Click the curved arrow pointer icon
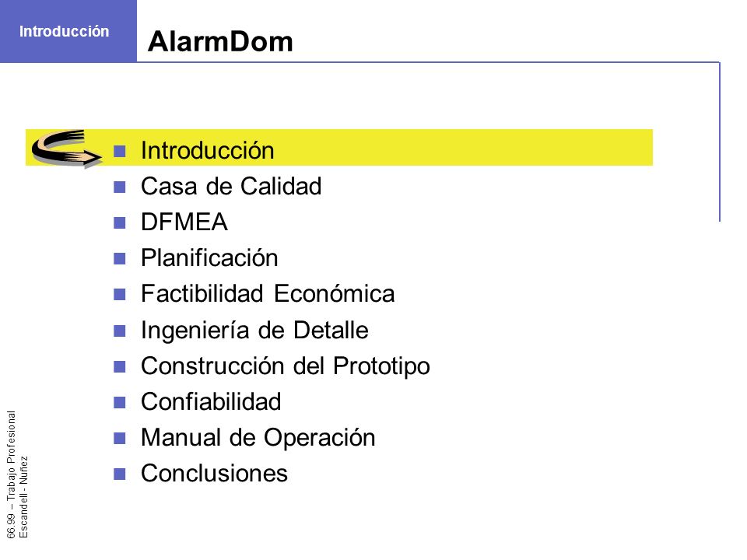The width and height of the screenshot is (747, 560). 67,149
